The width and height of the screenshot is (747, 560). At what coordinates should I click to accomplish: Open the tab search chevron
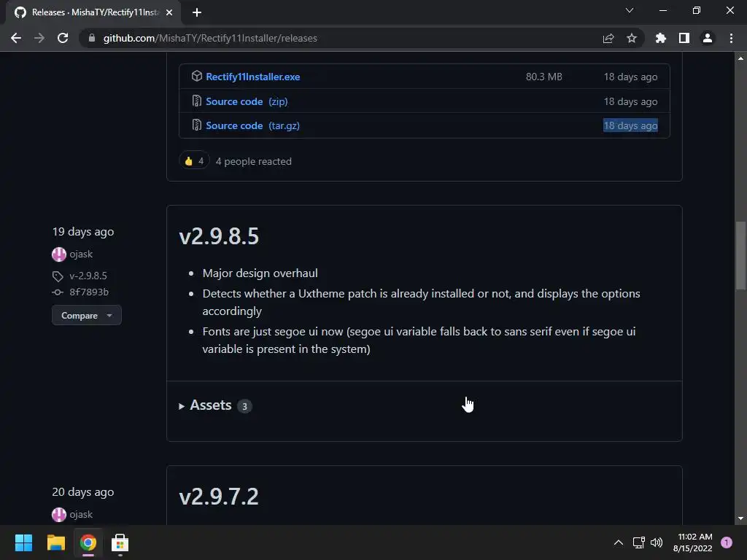coord(630,10)
